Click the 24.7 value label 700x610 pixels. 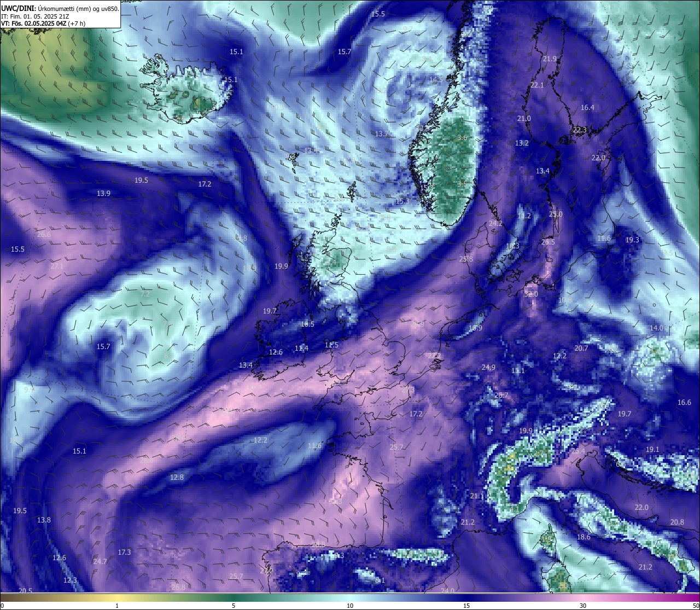pyautogui.click(x=100, y=561)
